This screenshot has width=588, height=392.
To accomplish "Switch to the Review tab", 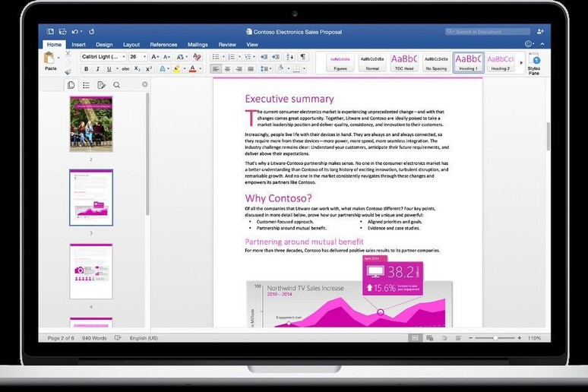I will point(227,44).
